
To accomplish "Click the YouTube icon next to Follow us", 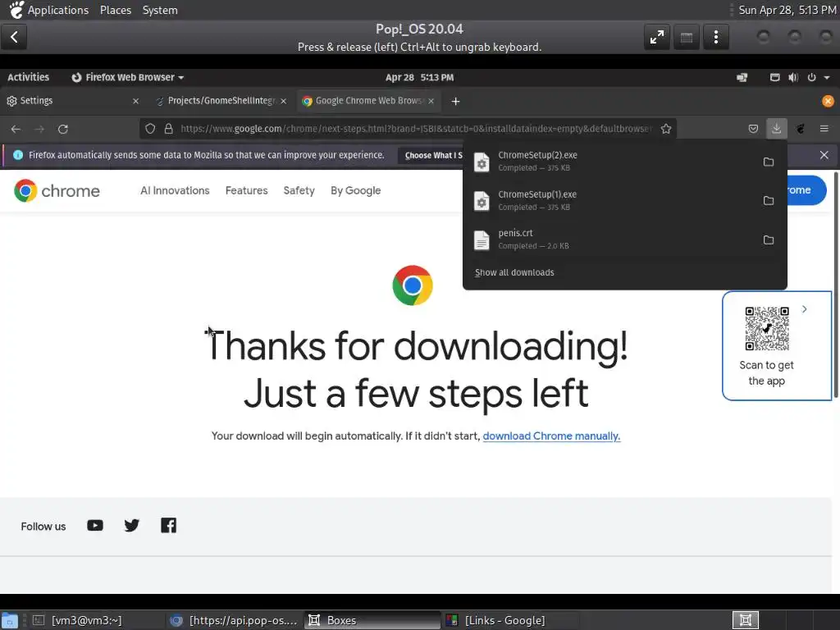I will (x=95, y=526).
